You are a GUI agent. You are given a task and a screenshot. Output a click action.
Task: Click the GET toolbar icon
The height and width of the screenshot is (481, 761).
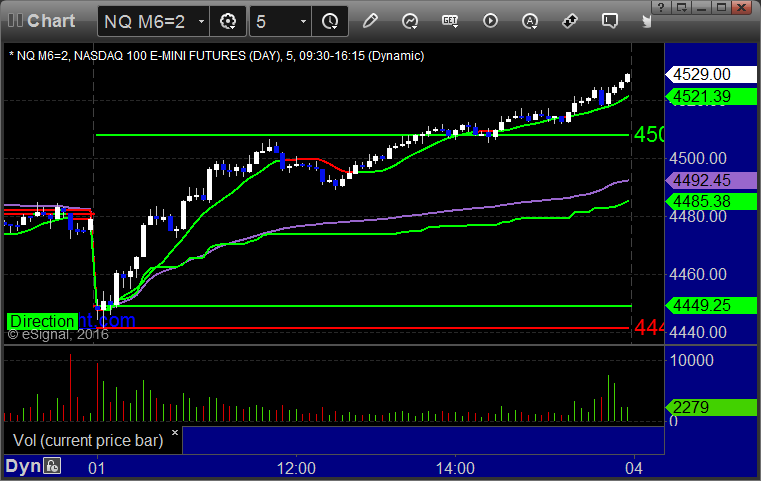coord(450,21)
